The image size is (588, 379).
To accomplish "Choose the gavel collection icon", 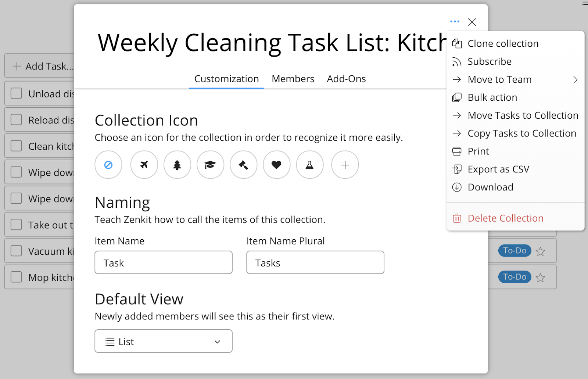I will click(x=243, y=165).
